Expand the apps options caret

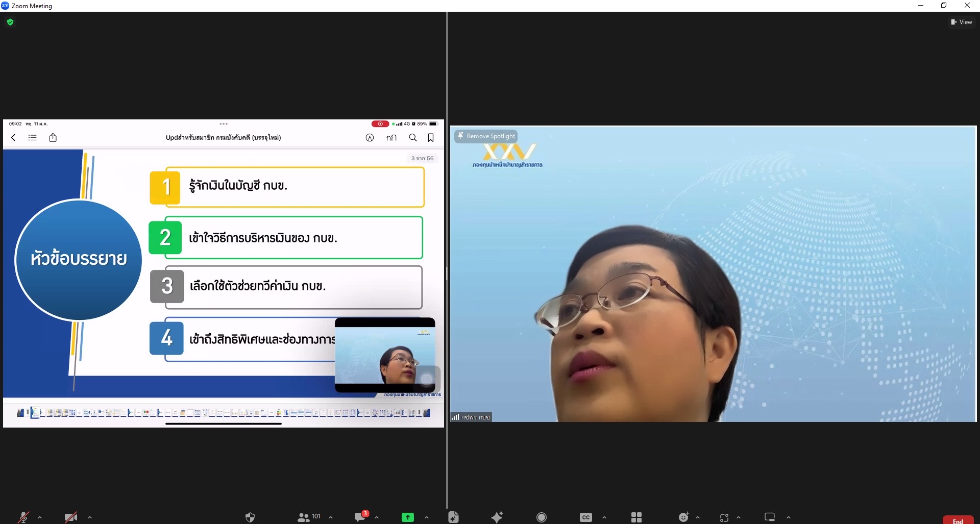coord(739,517)
